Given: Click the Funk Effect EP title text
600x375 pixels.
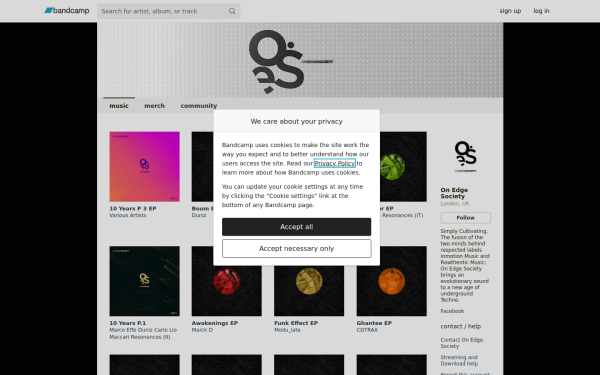Looking at the screenshot, I should (296, 323).
